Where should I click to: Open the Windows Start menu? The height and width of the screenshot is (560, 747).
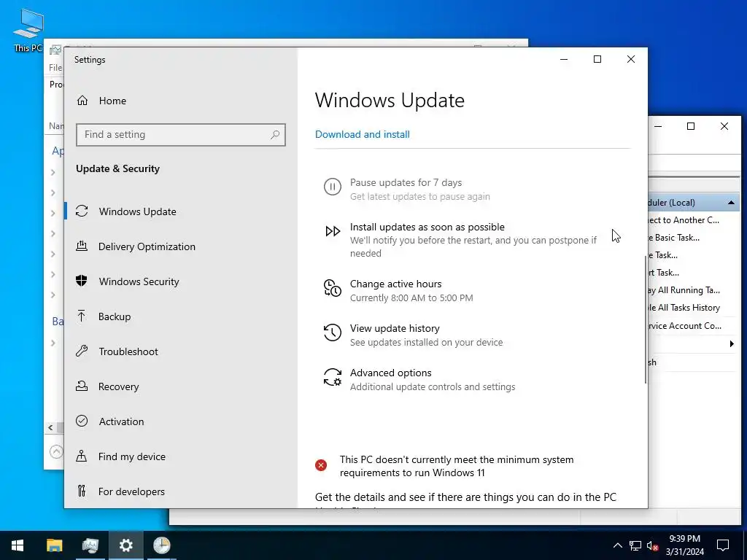18,545
